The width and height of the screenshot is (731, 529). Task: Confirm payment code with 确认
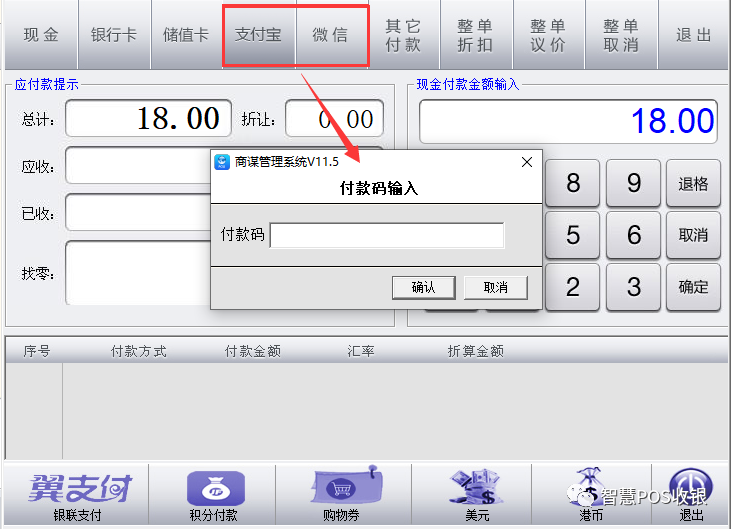[x=423, y=287]
